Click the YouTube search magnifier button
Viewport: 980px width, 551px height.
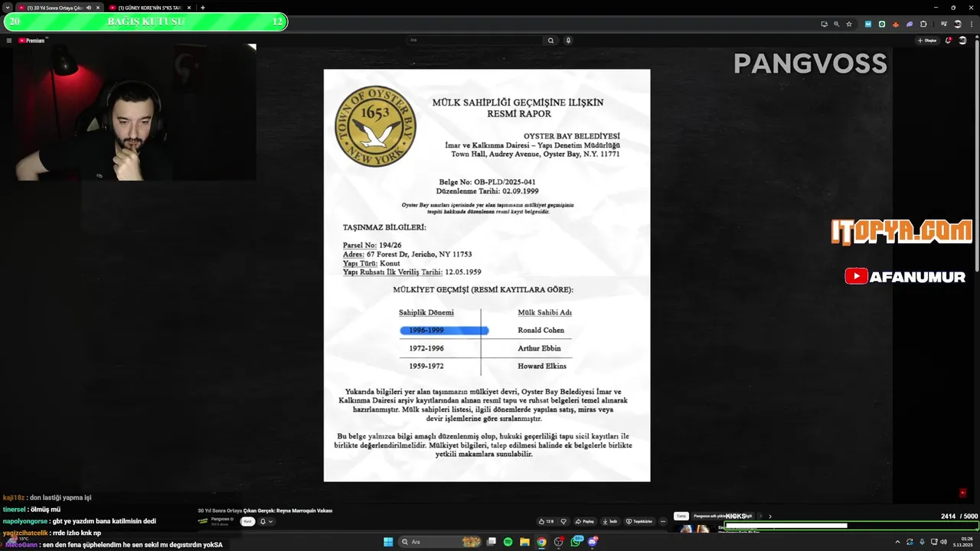550,41
